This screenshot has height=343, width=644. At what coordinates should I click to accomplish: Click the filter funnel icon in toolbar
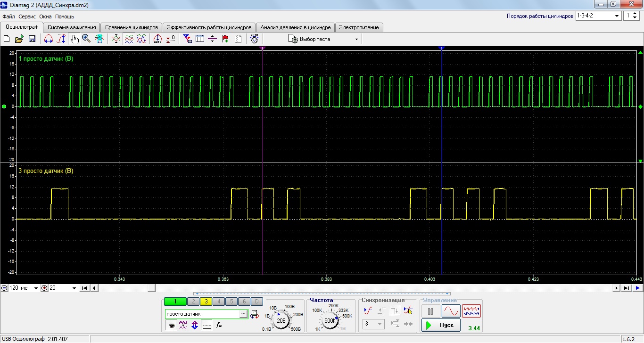pyautogui.click(x=187, y=39)
